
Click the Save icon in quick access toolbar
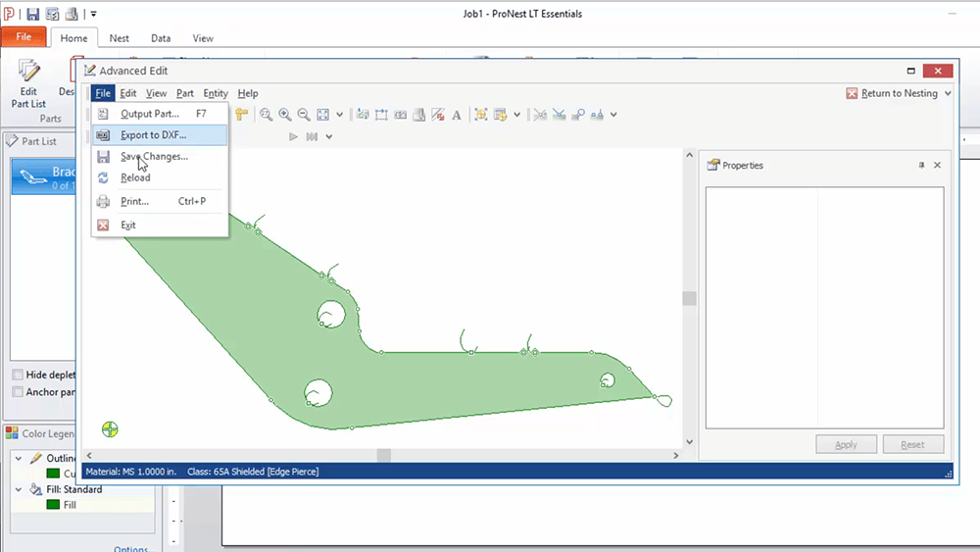coord(32,14)
